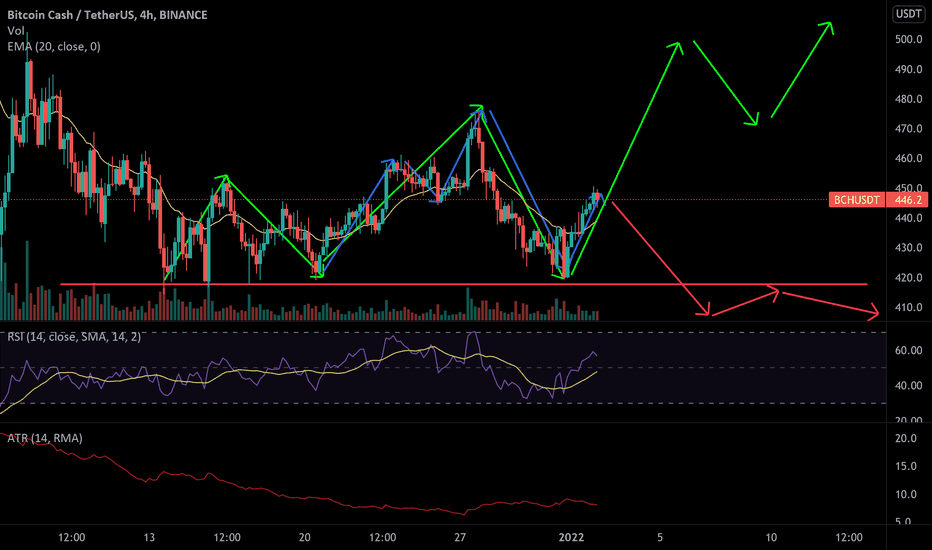The image size is (932, 550).
Task: Click the USDT currency button on price axis
Action: [909, 14]
